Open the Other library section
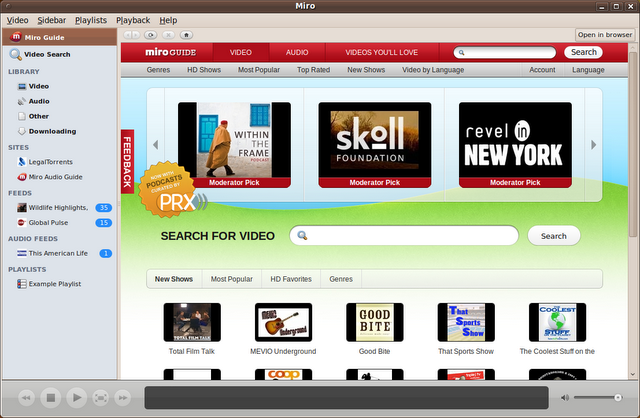This screenshot has height=418, width=640. (x=59, y=116)
